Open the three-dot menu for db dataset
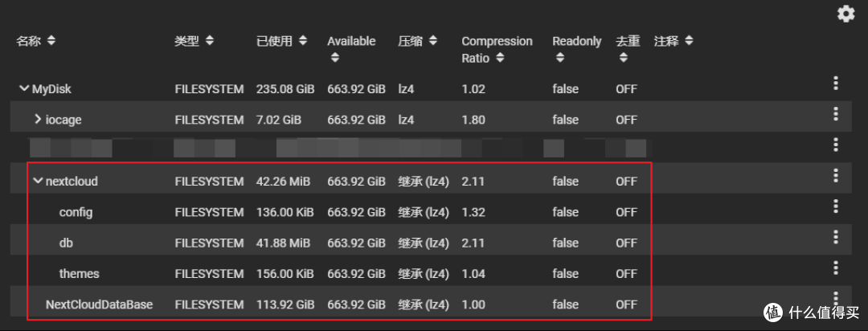The image size is (868, 331). click(836, 237)
